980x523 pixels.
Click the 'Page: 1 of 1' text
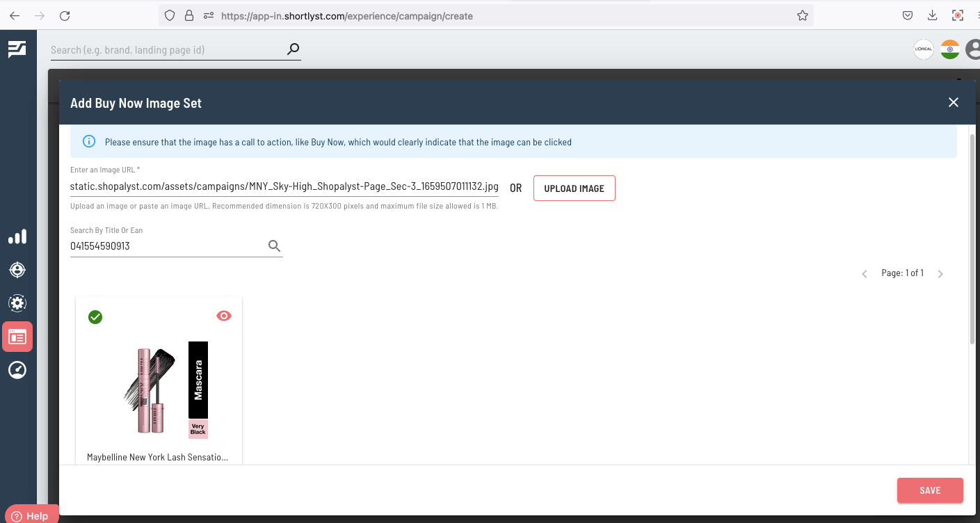pos(902,273)
